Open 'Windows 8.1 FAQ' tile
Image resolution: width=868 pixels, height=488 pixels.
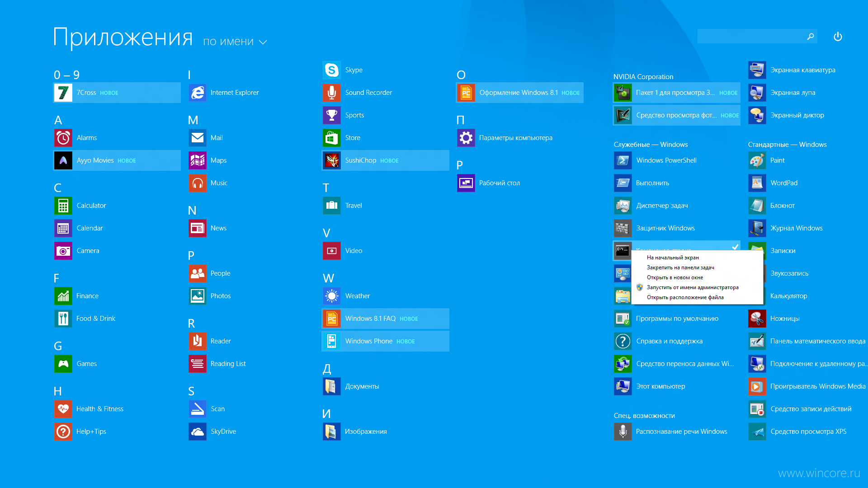(386, 319)
